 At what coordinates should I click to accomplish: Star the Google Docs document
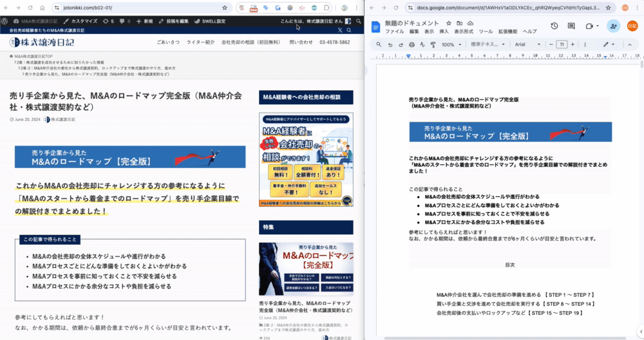(449, 23)
